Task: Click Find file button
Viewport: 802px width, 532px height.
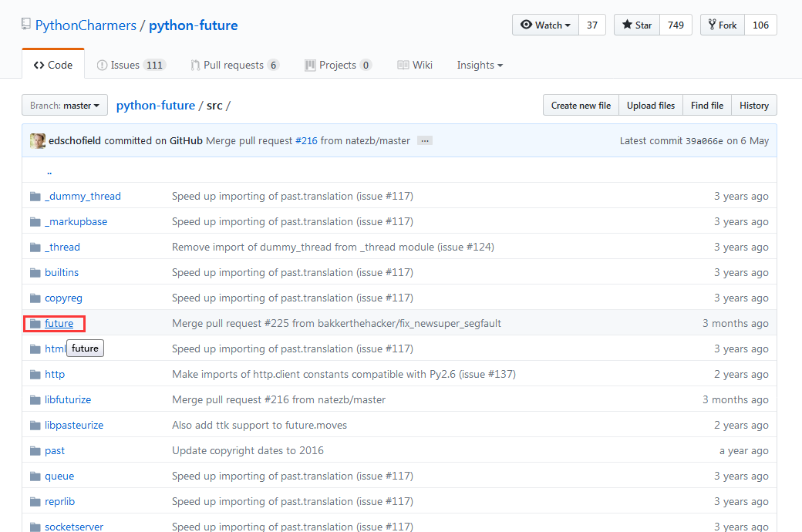Action: [x=707, y=106]
